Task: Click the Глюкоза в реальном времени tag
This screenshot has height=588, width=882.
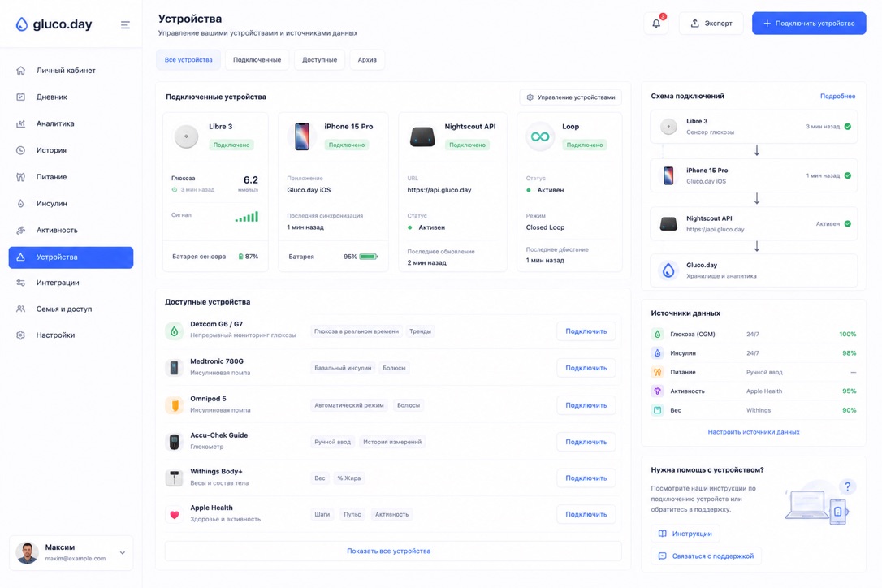Action: tap(356, 331)
